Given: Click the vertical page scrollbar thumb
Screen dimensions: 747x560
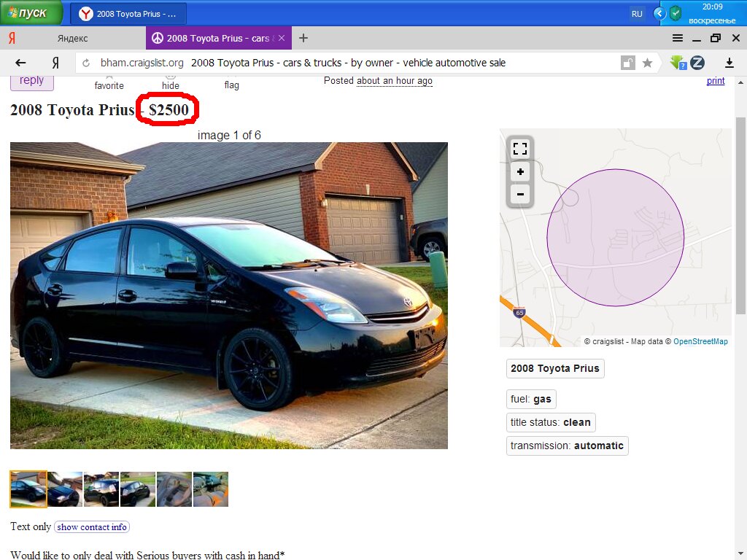Looking at the screenshot, I should pos(740,215).
